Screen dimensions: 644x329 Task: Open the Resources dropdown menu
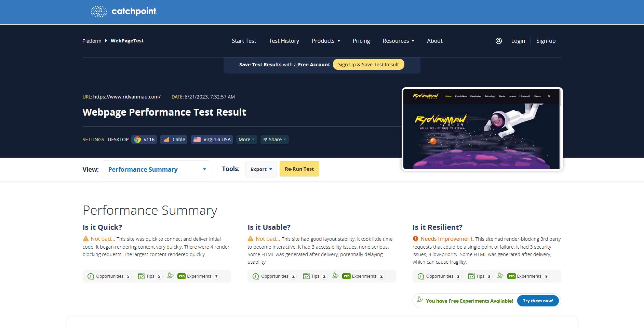click(x=398, y=41)
